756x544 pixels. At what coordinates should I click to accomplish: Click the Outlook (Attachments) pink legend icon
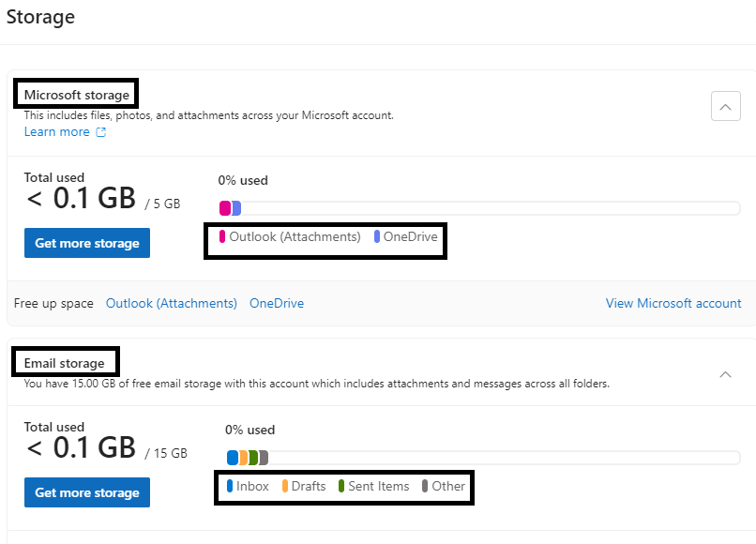[220, 236]
